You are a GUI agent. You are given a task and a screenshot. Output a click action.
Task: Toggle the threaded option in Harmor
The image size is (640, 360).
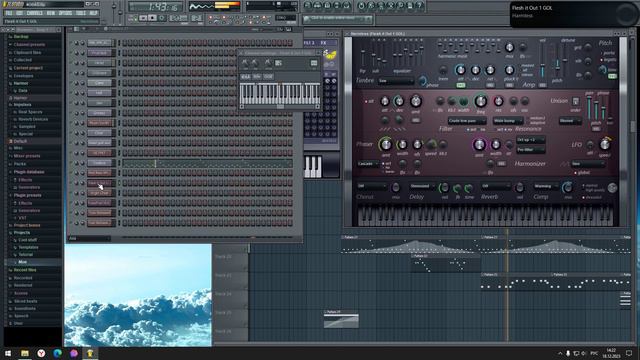click(x=591, y=198)
